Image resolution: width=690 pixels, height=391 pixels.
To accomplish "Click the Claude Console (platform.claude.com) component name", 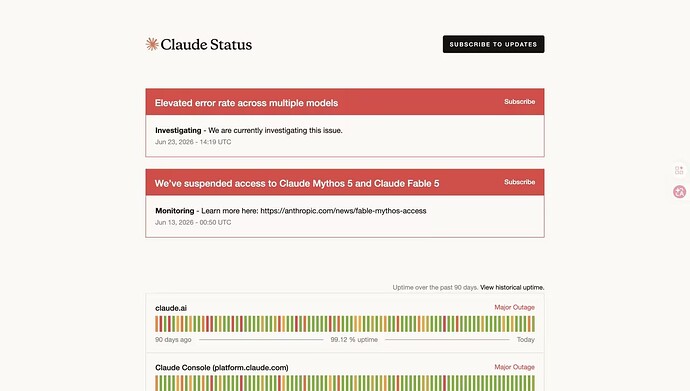I will point(222,368).
